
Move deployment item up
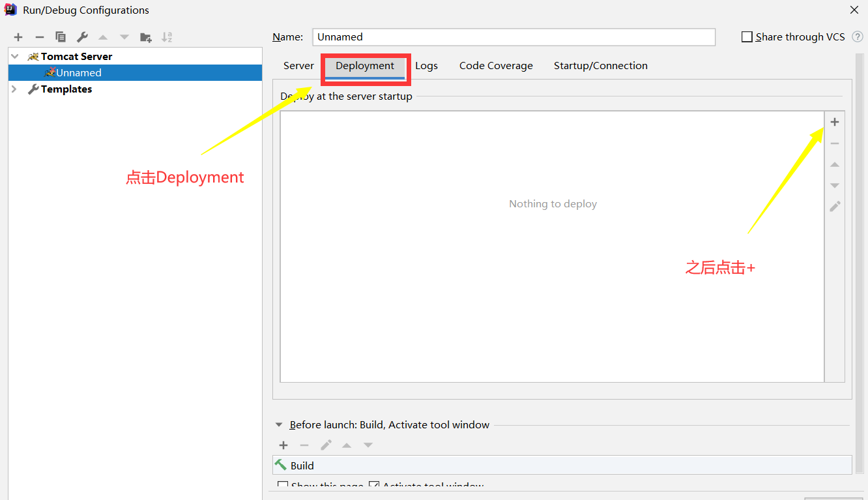click(x=835, y=165)
